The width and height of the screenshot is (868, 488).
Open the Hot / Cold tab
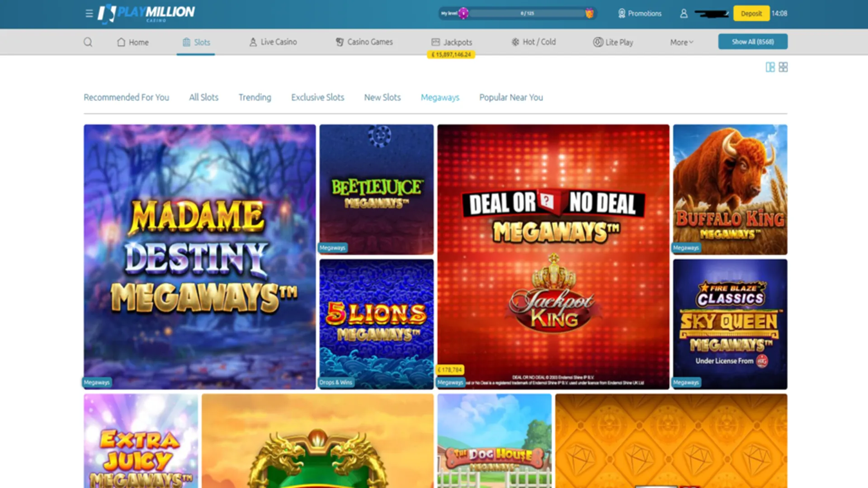tap(533, 42)
